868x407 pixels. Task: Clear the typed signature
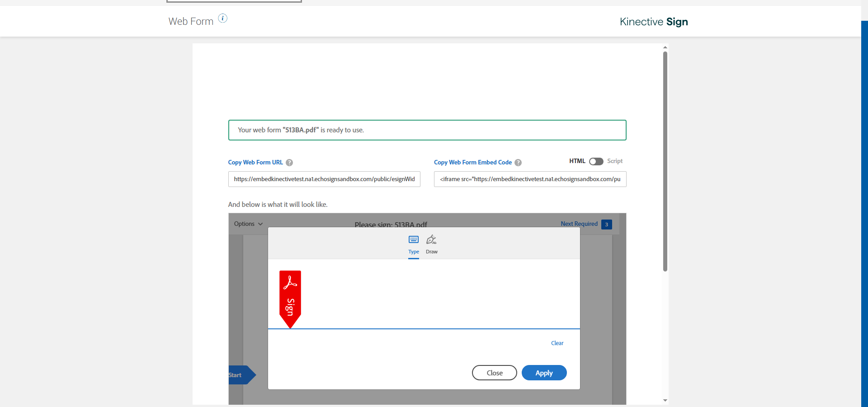557,343
